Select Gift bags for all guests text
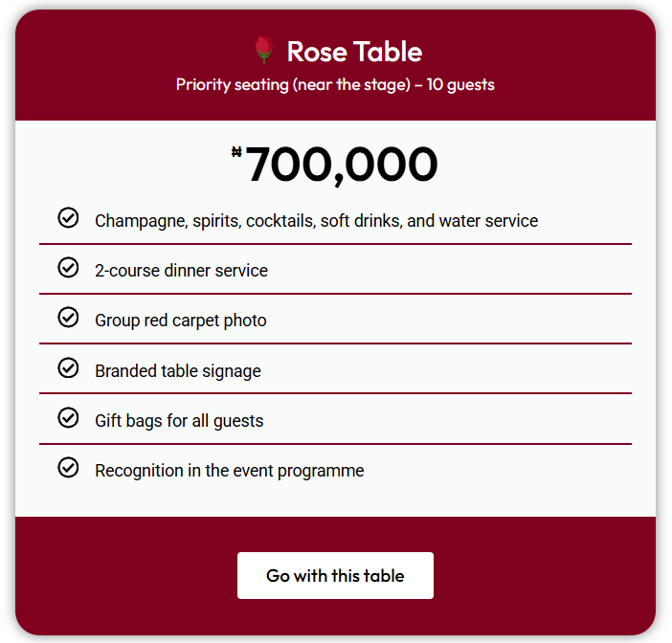The height and width of the screenshot is (643, 672). (x=179, y=421)
